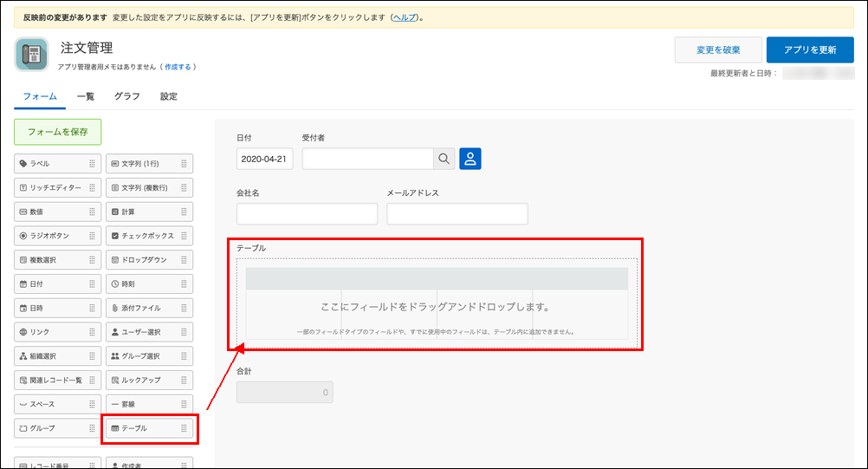The image size is (868, 469).
Task: Click the 会社名 input box
Action: tap(308, 214)
